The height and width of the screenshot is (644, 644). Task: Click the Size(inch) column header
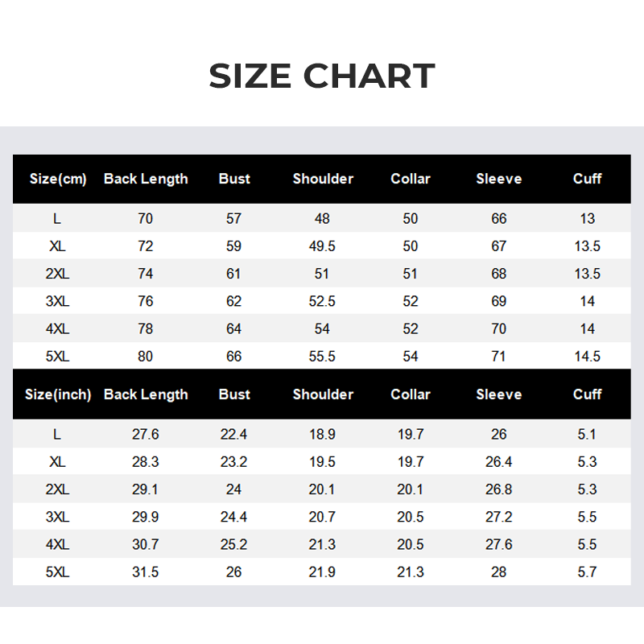tap(58, 394)
